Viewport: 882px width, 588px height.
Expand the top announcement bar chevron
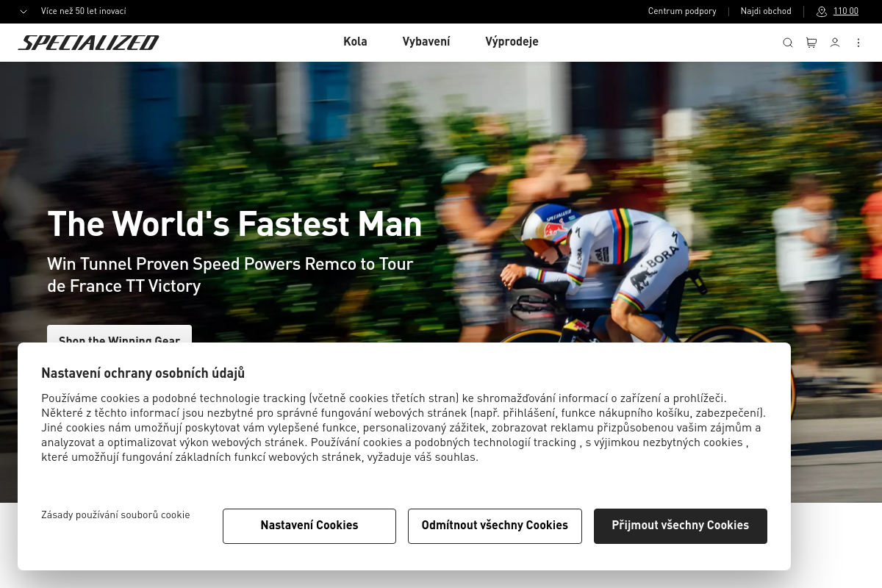(x=24, y=12)
